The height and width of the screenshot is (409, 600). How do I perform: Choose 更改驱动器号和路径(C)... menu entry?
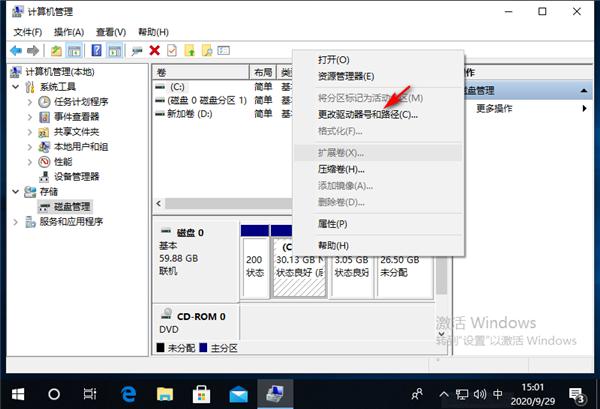368,114
